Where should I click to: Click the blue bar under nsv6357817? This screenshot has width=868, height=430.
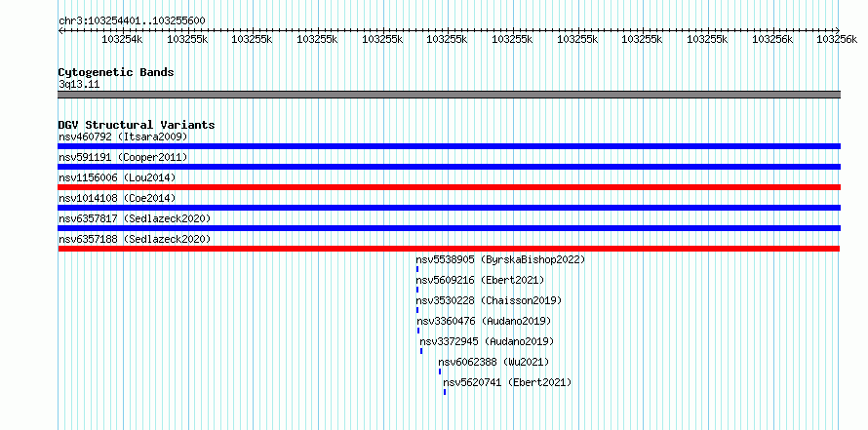[449, 228]
